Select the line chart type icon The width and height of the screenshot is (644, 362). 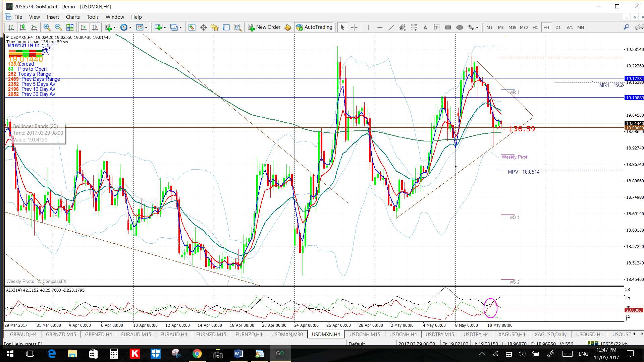tap(34, 27)
